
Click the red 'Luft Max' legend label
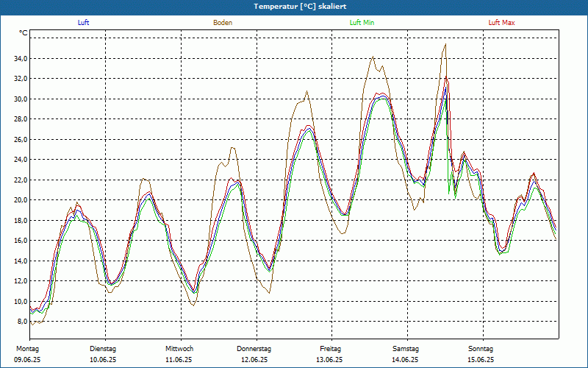tap(501, 23)
